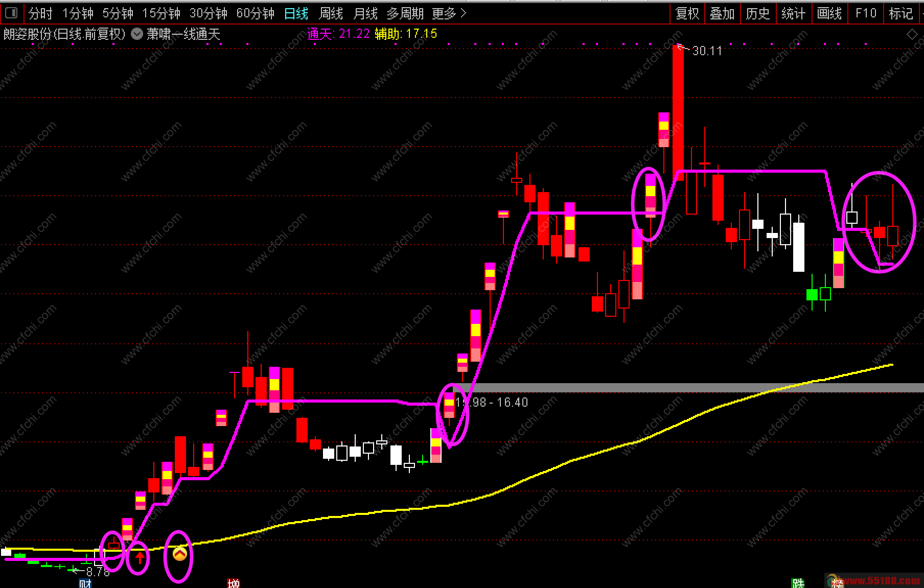Click the diamond icon at chart corner
The width and height of the screenshot is (924, 588).
(x=912, y=35)
